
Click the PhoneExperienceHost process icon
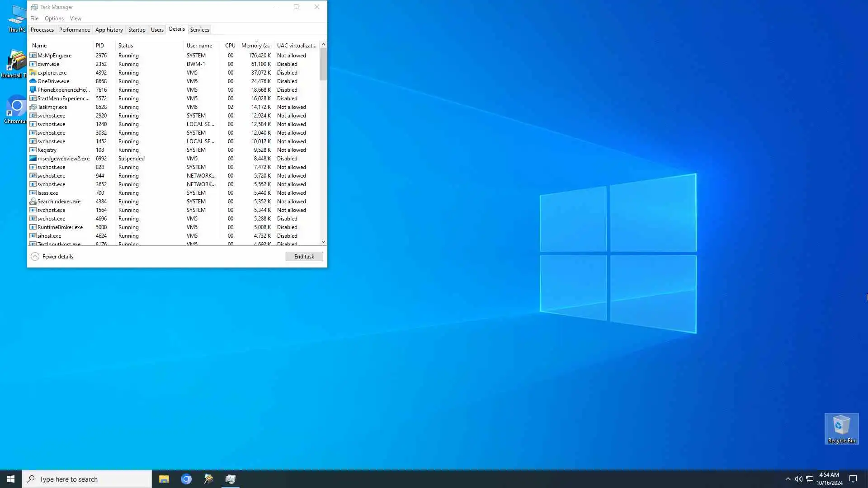(33, 90)
